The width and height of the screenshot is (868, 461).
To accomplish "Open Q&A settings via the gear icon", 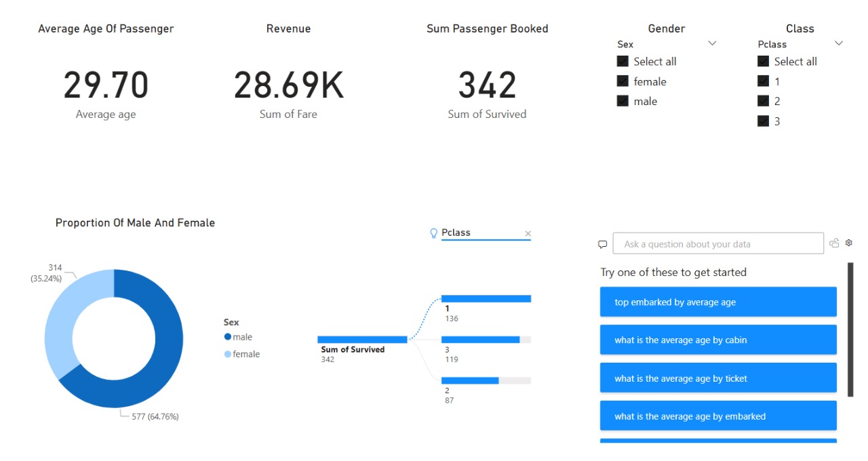I will [x=849, y=243].
